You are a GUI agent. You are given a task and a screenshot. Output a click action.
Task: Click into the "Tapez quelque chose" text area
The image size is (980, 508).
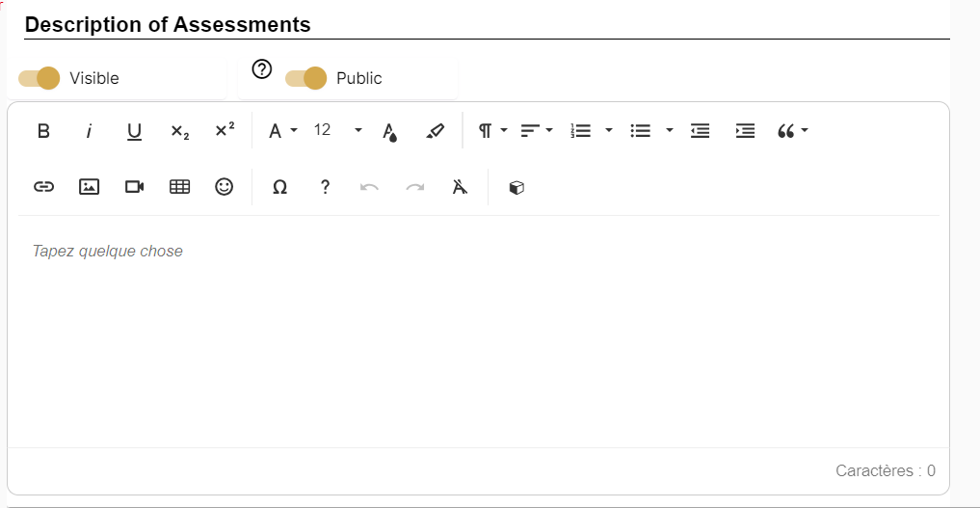pos(478,328)
